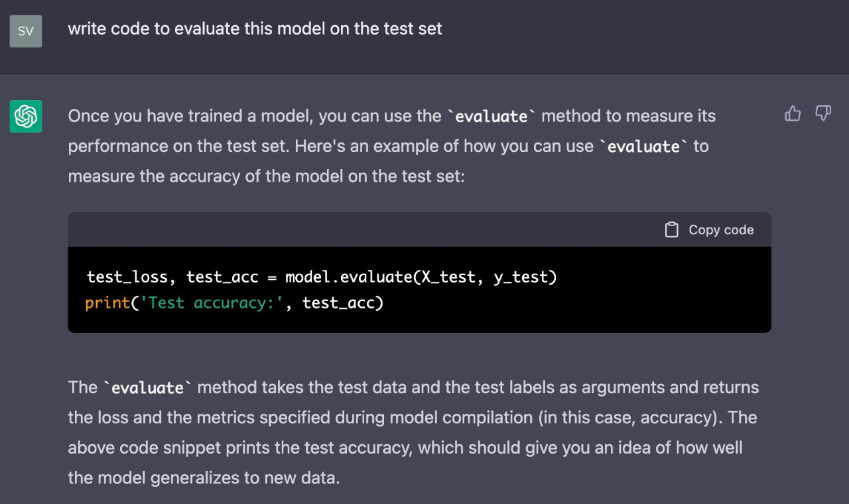
Task: Click the `evaluate` word in the final paragraph
Action: 147,387
